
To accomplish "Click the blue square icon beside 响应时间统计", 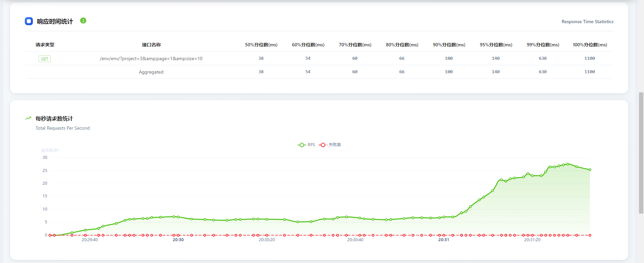I will [x=29, y=21].
